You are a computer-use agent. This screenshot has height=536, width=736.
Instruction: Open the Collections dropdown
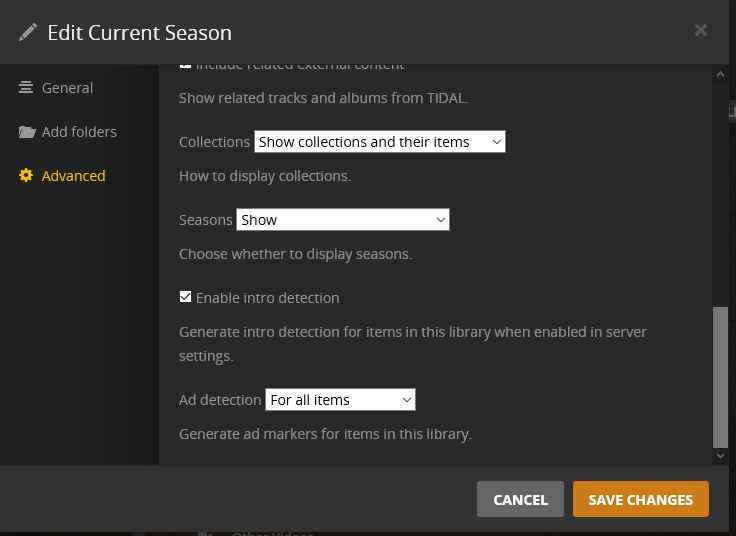[x=380, y=142]
